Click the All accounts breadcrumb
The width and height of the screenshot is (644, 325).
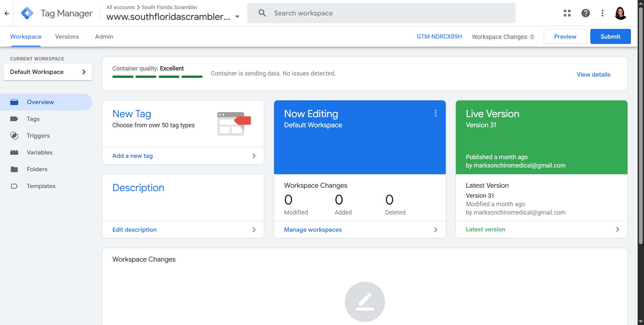pos(121,7)
